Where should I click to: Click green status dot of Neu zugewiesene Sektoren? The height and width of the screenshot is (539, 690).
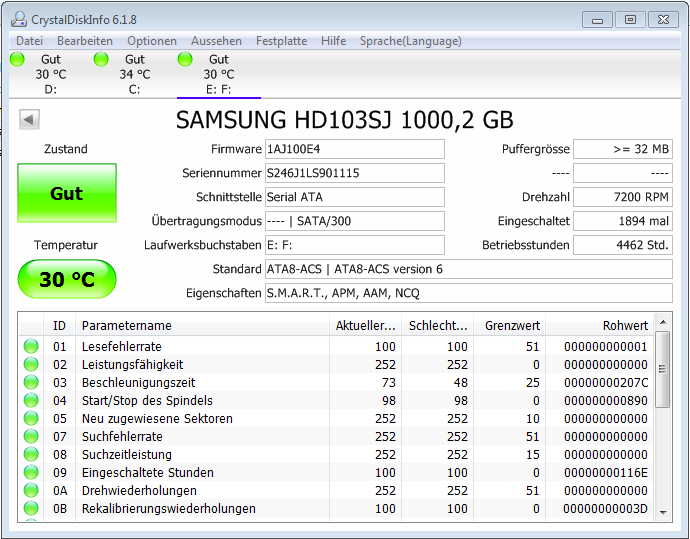click(31, 418)
